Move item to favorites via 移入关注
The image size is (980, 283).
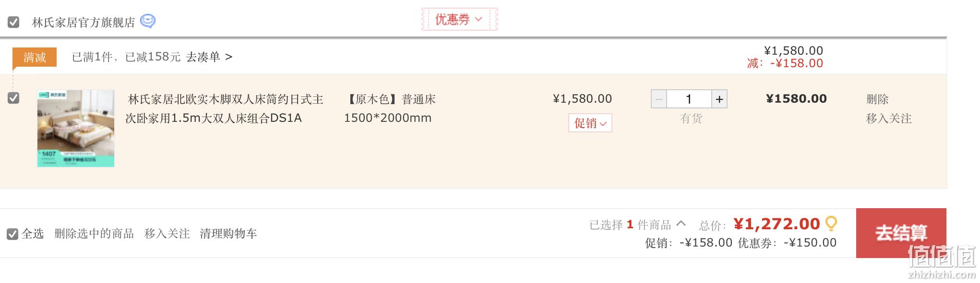[888, 118]
